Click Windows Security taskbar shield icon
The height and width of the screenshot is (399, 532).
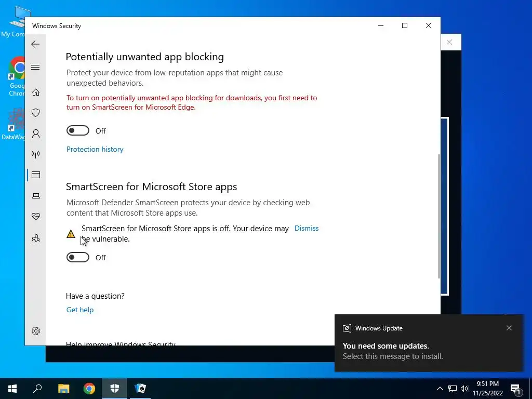[115, 389]
